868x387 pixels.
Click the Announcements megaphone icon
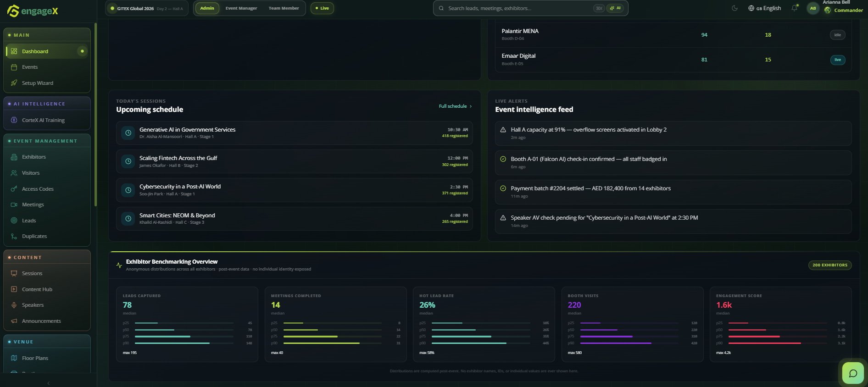14,321
